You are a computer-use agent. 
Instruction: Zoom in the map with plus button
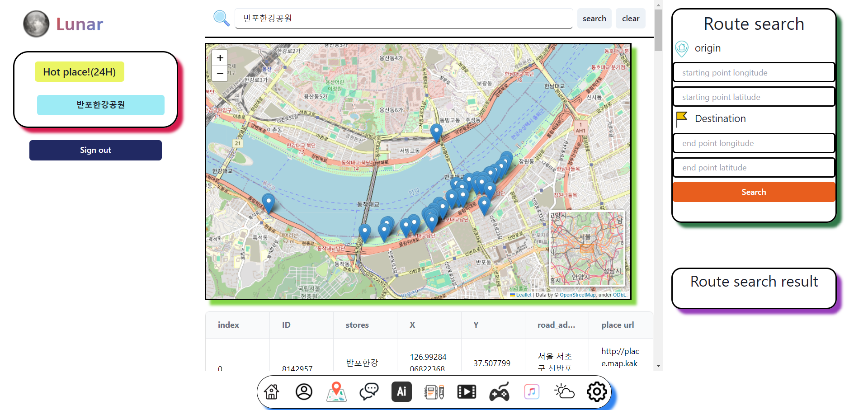pos(220,58)
